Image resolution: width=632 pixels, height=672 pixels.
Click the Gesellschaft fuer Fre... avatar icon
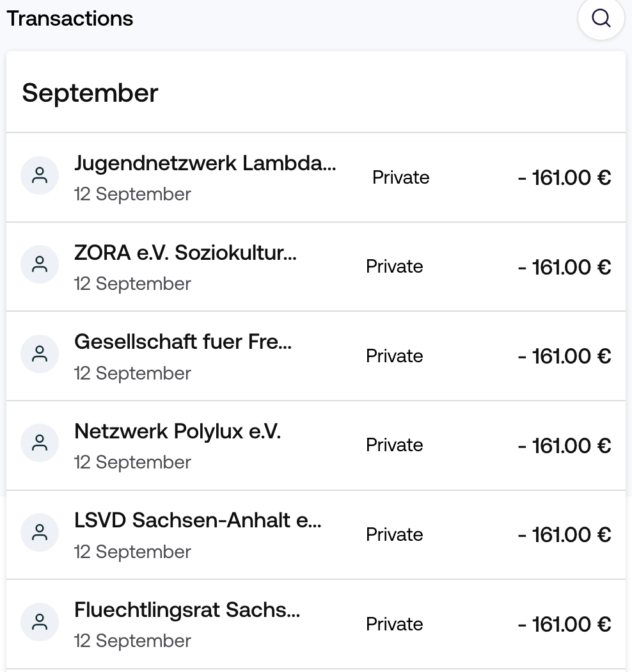click(40, 354)
